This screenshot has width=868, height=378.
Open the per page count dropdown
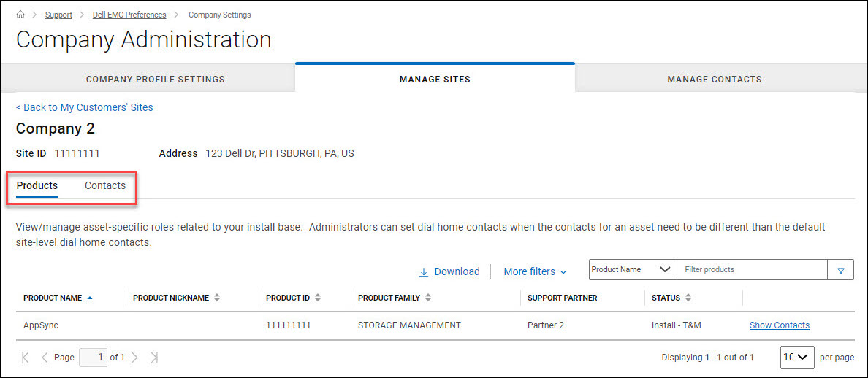pyautogui.click(x=796, y=358)
